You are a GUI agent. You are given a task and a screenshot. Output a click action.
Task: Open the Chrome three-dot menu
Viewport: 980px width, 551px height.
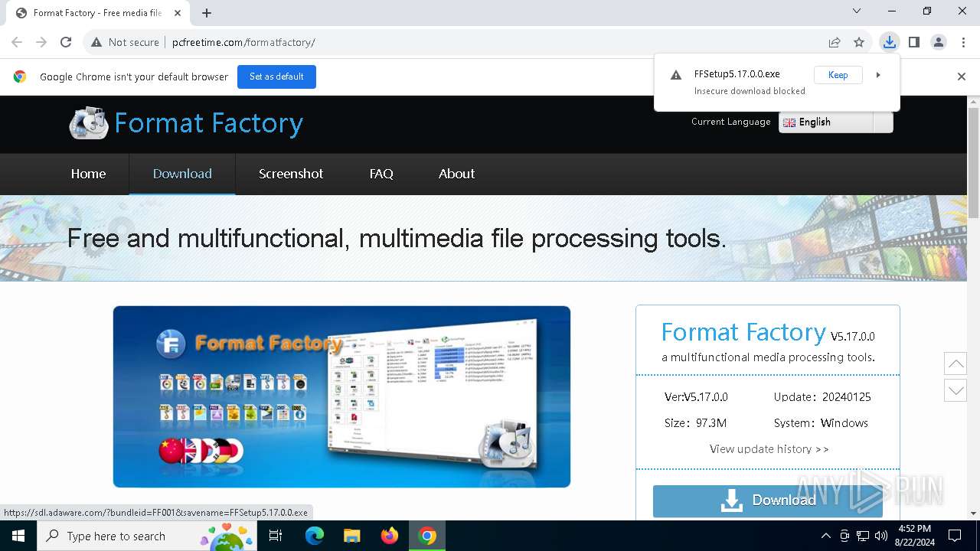963,42
